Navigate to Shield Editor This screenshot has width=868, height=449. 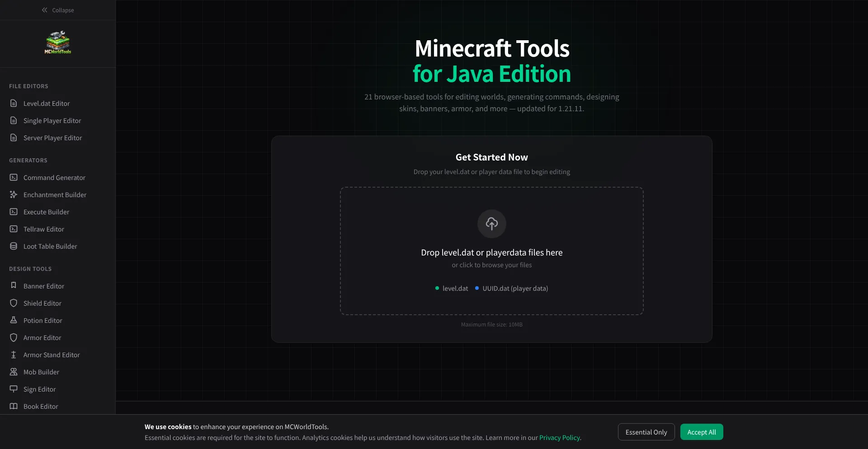point(58,303)
